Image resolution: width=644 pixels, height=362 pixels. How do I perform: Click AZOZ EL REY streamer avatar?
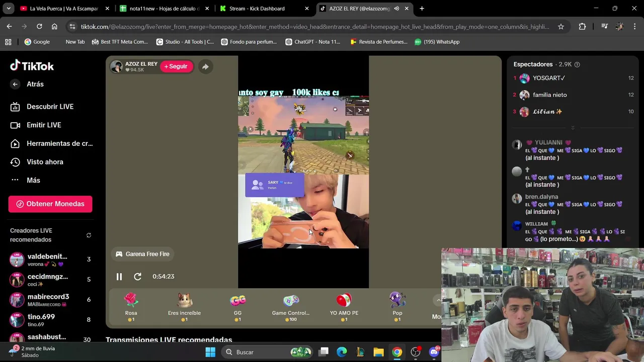coord(117,66)
